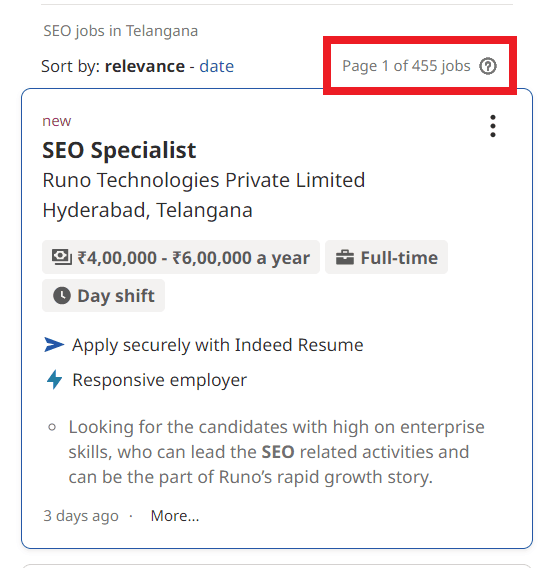The width and height of the screenshot is (552, 568).
Task: Open the SEO Specialist job title
Action: coord(119,150)
